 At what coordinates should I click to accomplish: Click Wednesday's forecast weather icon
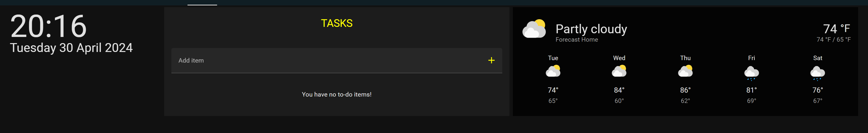coord(619,71)
